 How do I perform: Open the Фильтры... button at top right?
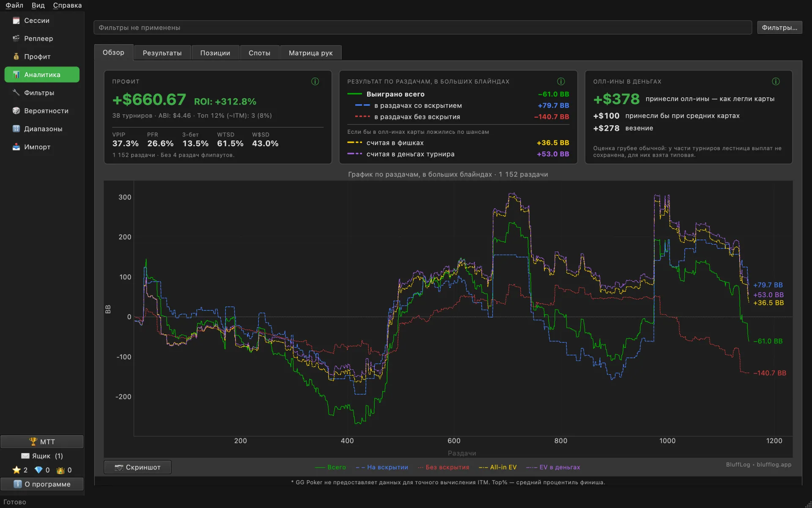coord(779,28)
